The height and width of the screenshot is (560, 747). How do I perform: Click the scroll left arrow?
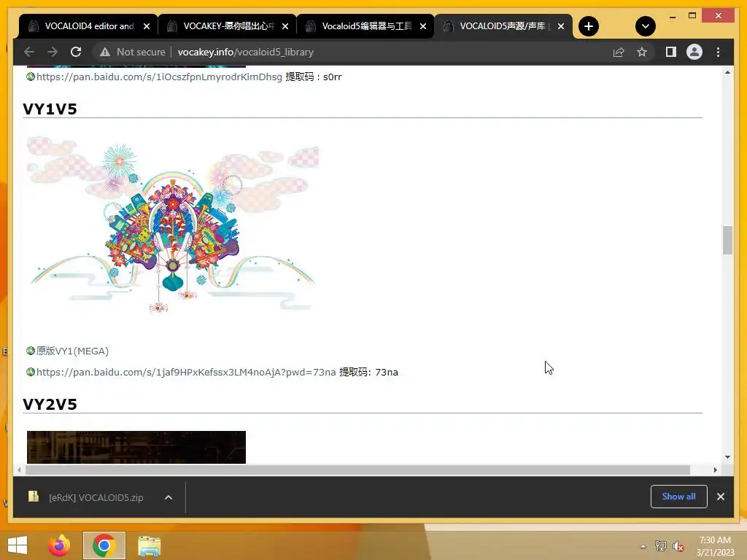click(x=19, y=470)
